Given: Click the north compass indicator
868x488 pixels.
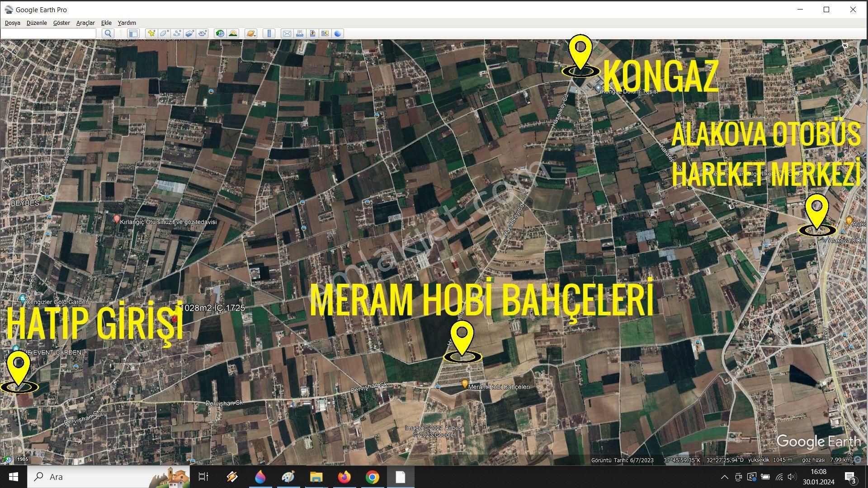Looking at the screenshot, I should coord(845,45).
